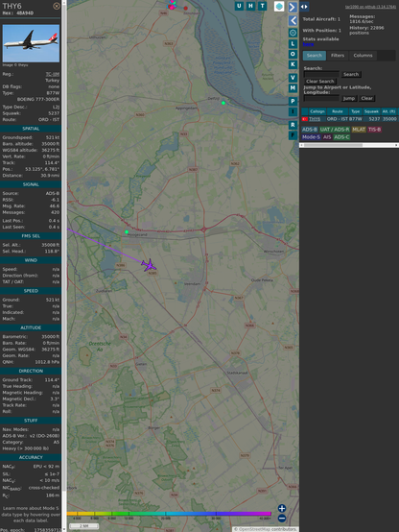Click the Clear Search button
Viewport: 399px width, 532px height.
pos(319,82)
